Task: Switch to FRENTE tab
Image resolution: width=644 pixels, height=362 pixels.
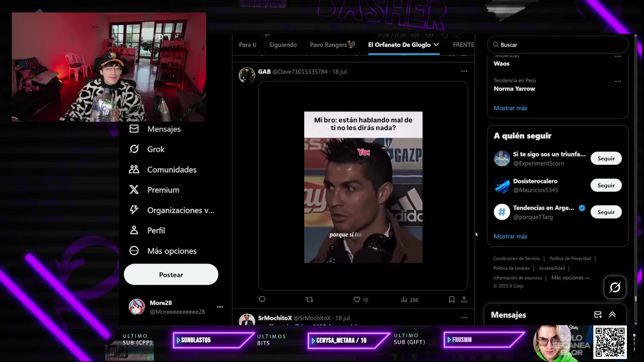Action: pyautogui.click(x=463, y=45)
